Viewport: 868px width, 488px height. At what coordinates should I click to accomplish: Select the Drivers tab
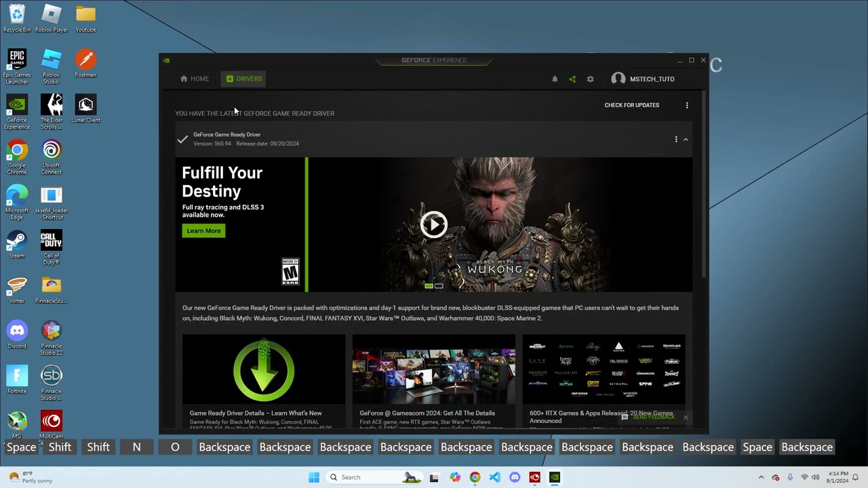(244, 79)
